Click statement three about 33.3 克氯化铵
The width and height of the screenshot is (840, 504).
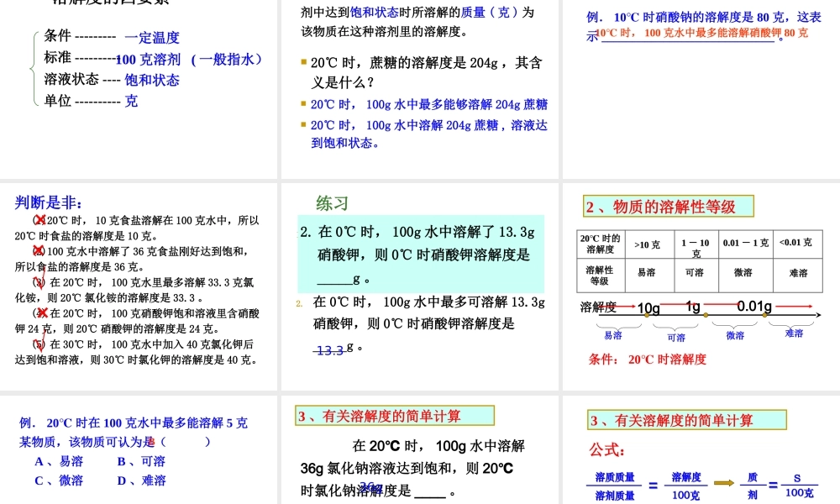pyautogui.click(x=135, y=290)
